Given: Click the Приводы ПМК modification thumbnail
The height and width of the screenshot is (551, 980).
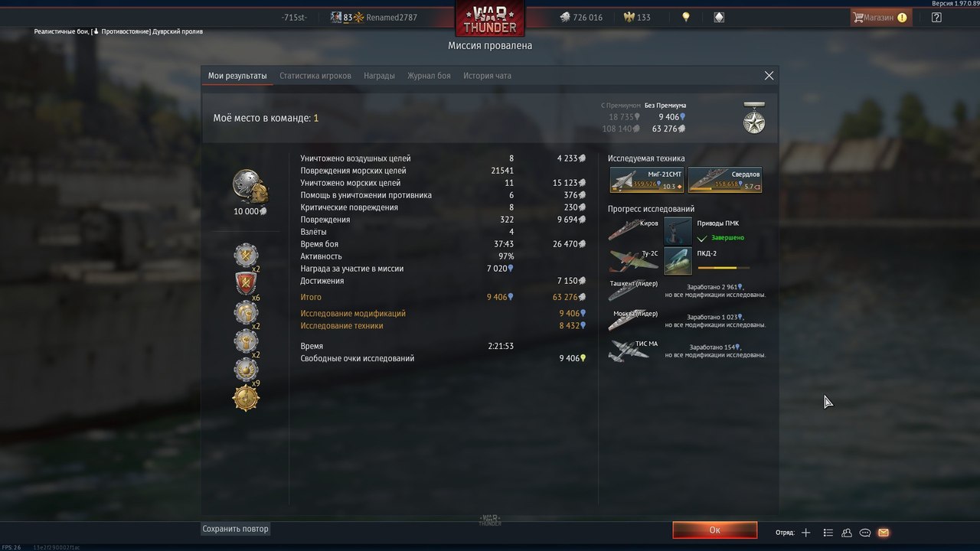Looking at the screenshot, I should point(678,230).
